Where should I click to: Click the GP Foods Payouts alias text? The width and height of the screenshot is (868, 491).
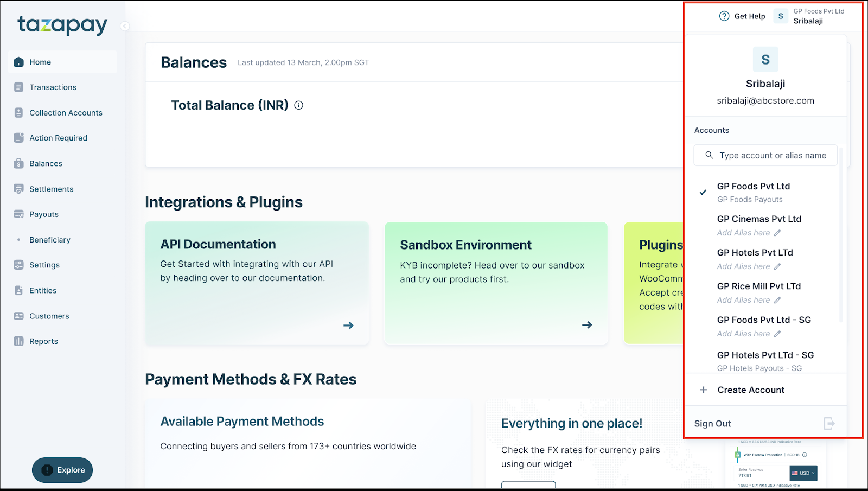tap(750, 200)
